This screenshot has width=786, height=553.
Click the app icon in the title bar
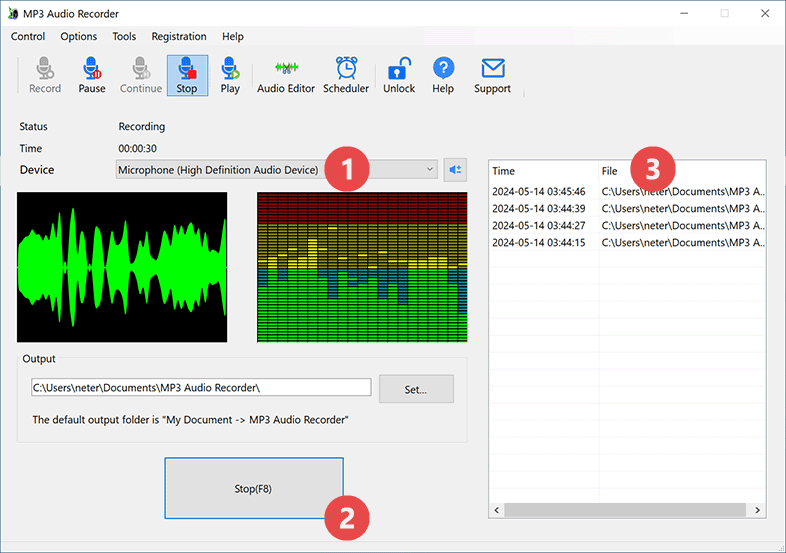point(13,14)
